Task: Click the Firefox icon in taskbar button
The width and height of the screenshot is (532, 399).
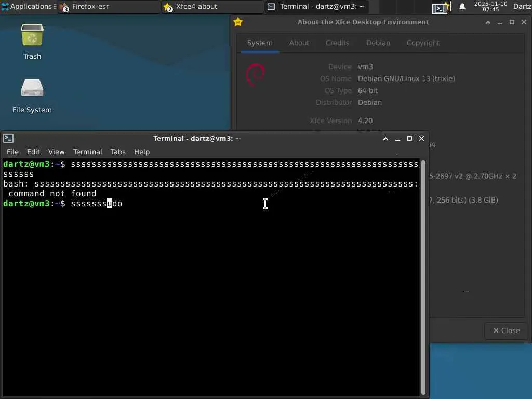Action: 64,7
